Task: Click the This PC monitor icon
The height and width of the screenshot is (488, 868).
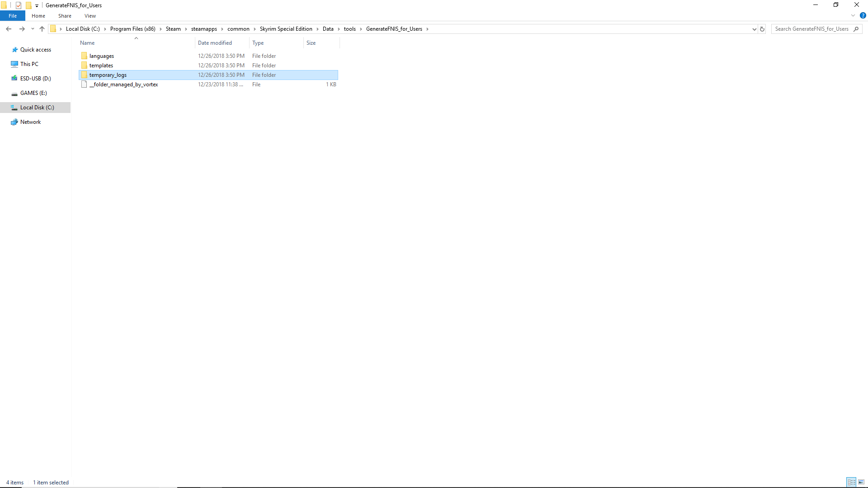Action: coord(14,64)
